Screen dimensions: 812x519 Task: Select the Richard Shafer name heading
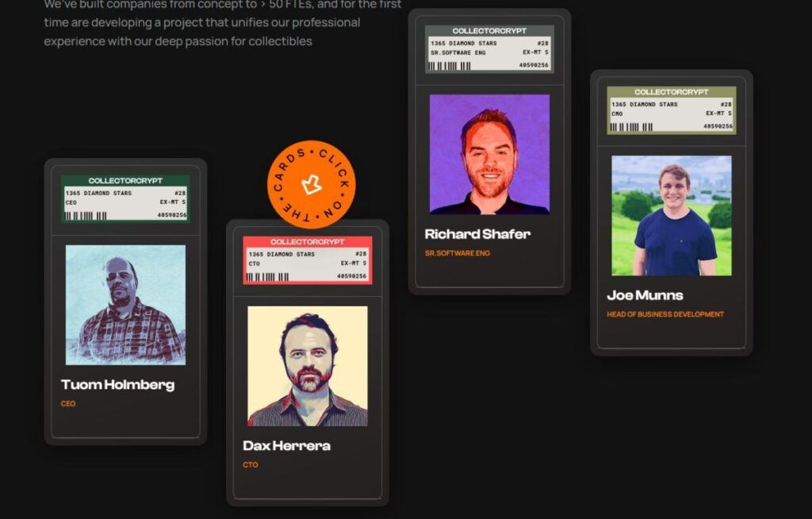[477, 234]
